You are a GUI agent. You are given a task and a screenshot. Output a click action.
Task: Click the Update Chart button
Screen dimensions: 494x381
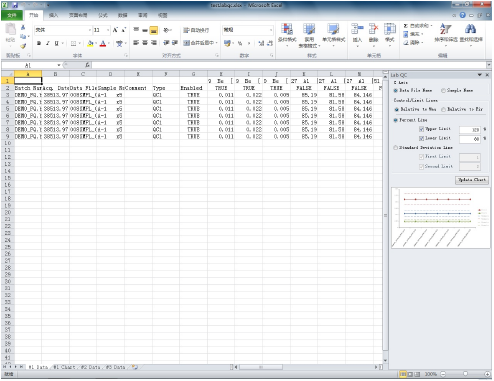tap(472, 180)
